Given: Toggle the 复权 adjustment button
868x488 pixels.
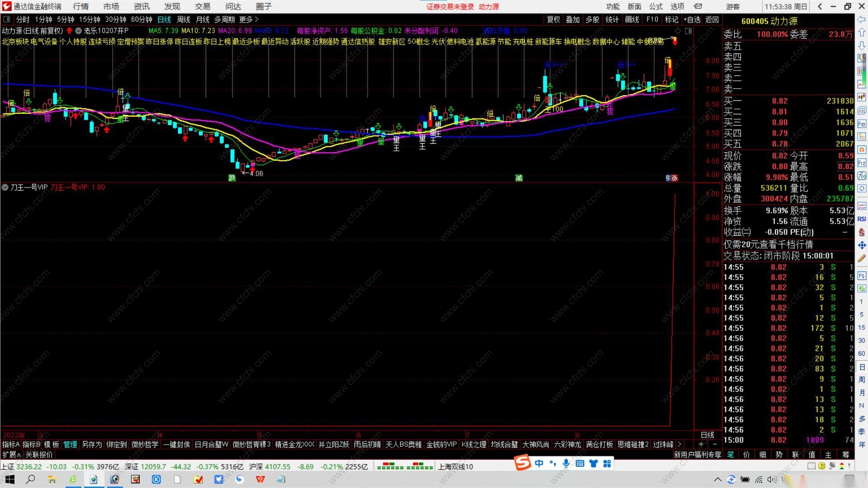Looking at the screenshot, I should click(x=553, y=19).
